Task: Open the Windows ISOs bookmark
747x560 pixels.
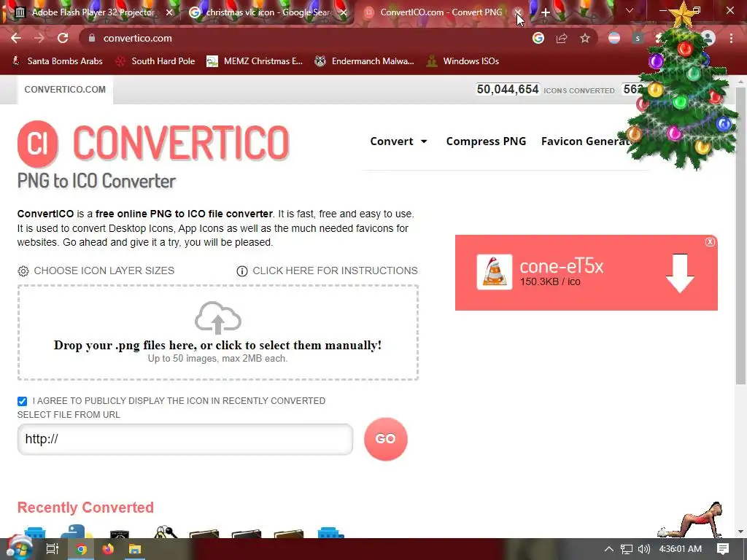Action: pyautogui.click(x=462, y=61)
